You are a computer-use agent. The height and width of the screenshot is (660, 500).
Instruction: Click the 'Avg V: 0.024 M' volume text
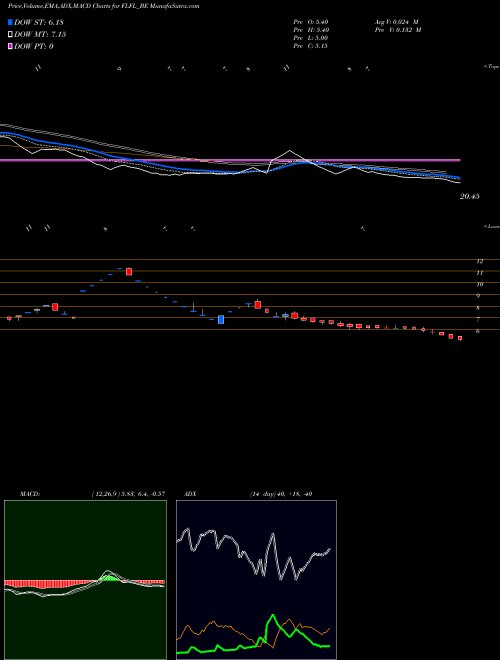pos(396,22)
